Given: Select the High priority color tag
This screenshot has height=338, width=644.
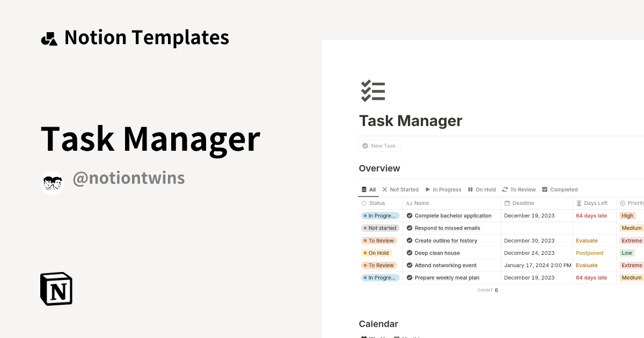Looking at the screenshot, I should coord(627,216).
